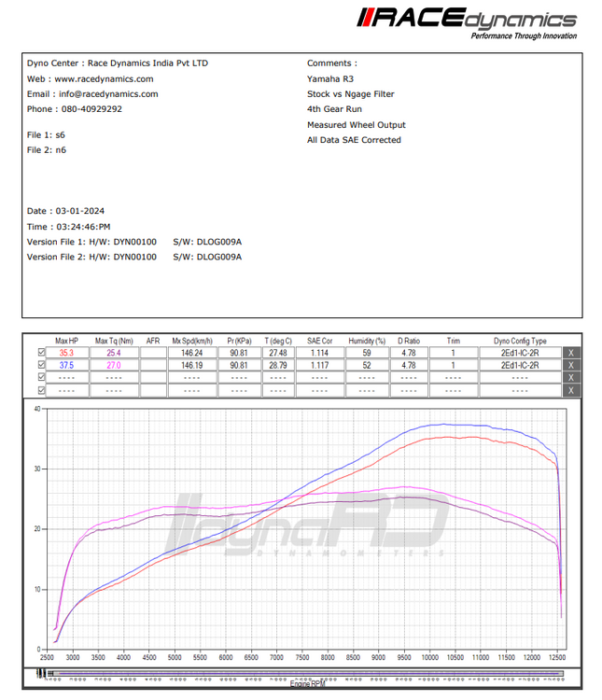Click the Max Tq (Nm) column header
This screenshot has width=602, height=700.
coord(114,341)
